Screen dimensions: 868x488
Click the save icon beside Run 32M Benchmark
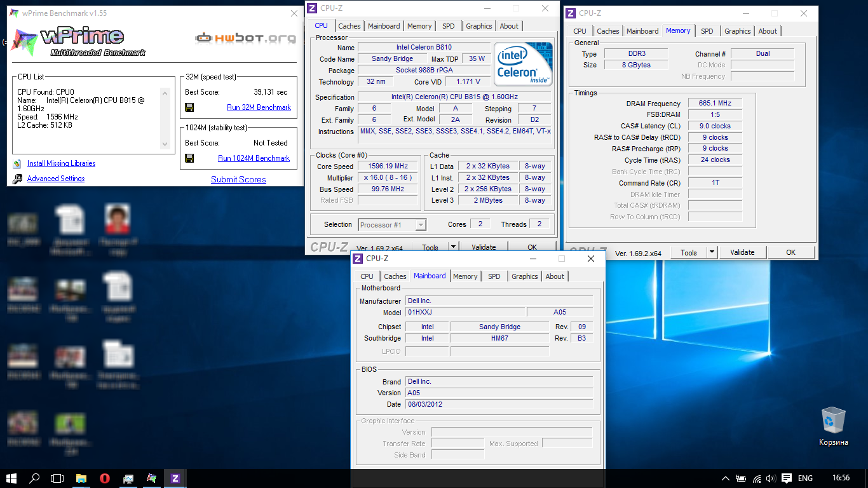(189, 107)
